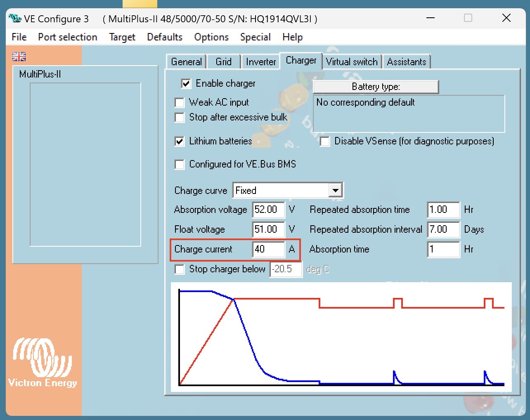Image resolution: width=530 pixels, height=420 pixels.
Task: Open the Port selection menu
Action: coord(68,37)
